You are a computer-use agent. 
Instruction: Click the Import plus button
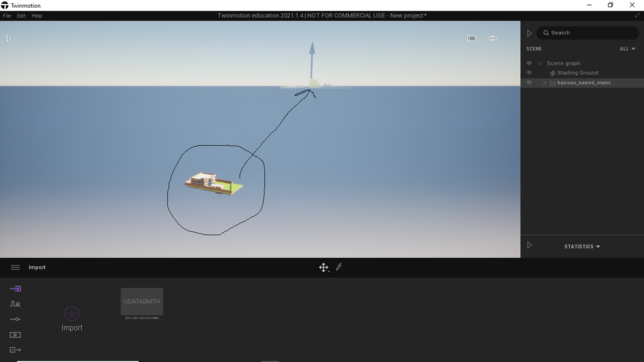[72, 314]
